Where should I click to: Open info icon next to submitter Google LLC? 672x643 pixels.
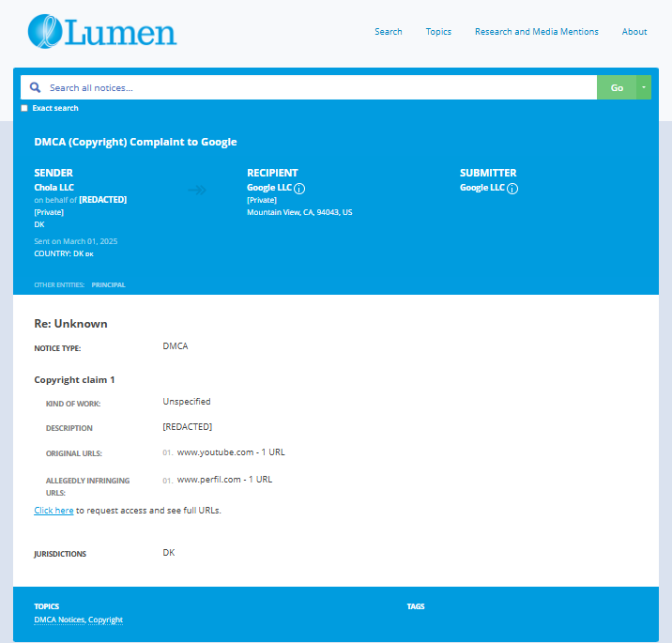[512, 189]
